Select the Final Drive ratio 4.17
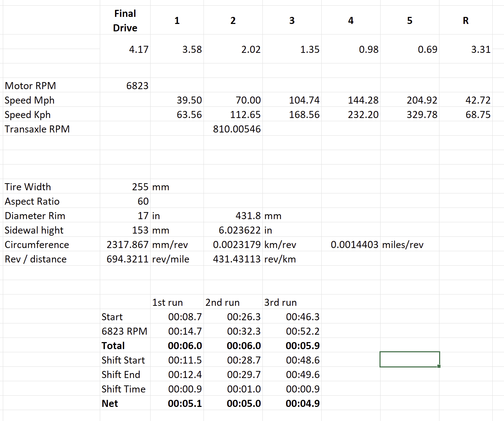 coord(125,49)
